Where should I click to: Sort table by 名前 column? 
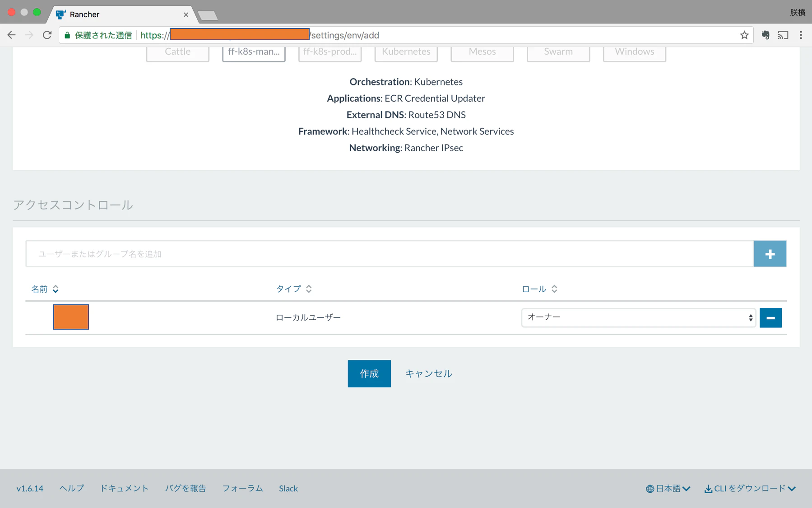tap(45, 289)
